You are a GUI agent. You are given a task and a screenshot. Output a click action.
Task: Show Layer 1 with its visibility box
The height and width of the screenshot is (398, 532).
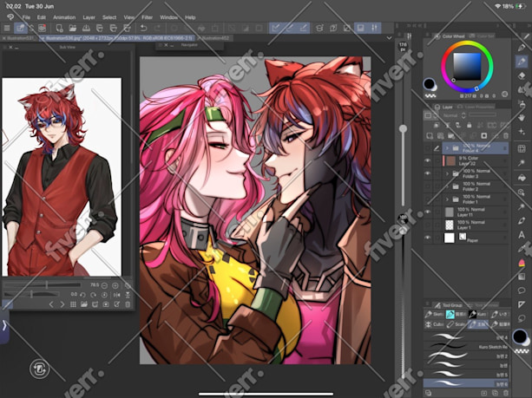pyautogui.click(x=428, y=225)
